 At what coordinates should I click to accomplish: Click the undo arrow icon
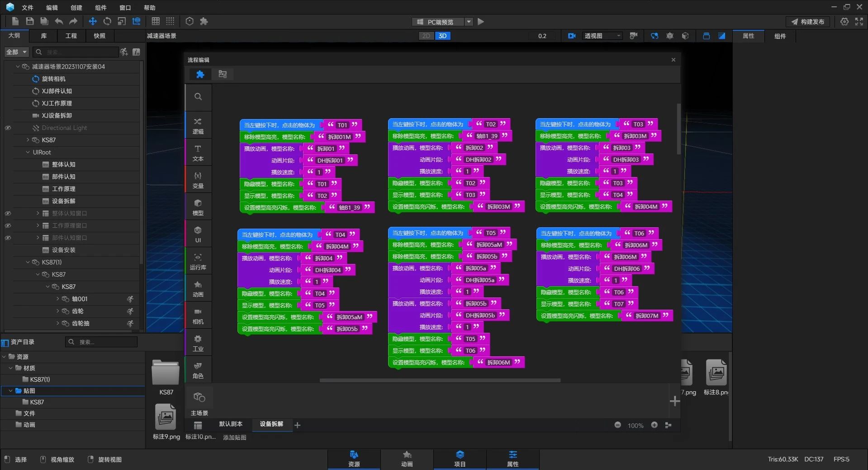click(59, 21)
